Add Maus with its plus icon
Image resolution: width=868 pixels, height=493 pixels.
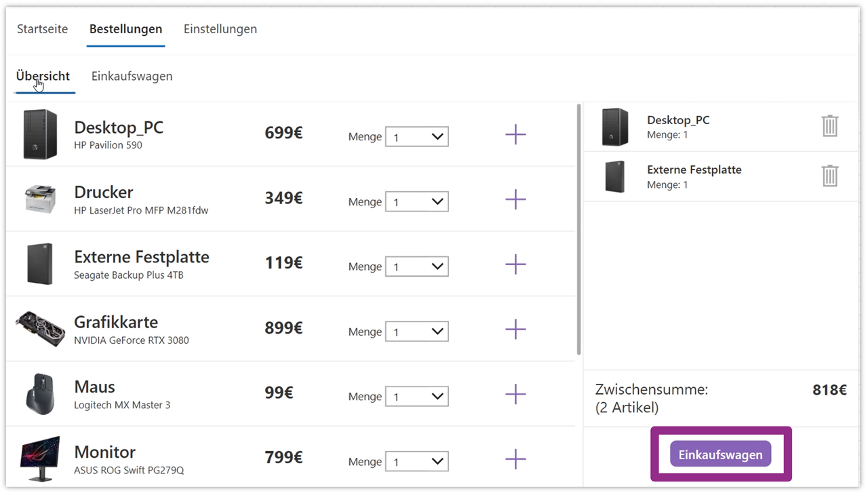515,394
